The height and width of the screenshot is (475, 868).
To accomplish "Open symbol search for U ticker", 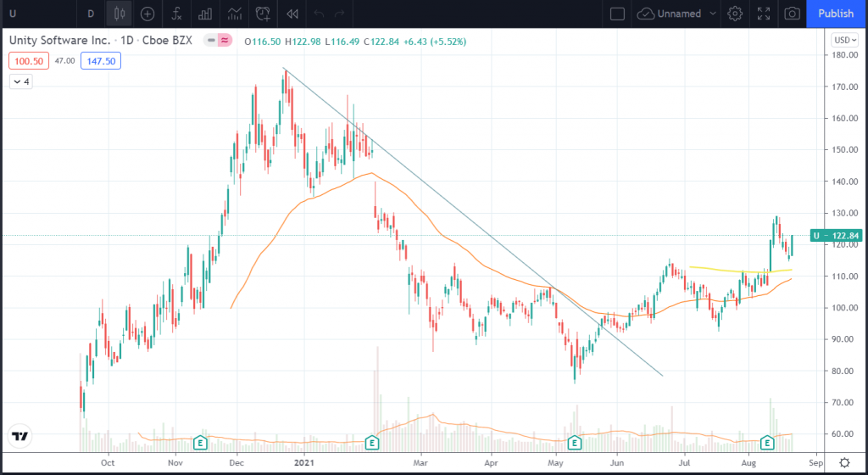I will point(13,14).
